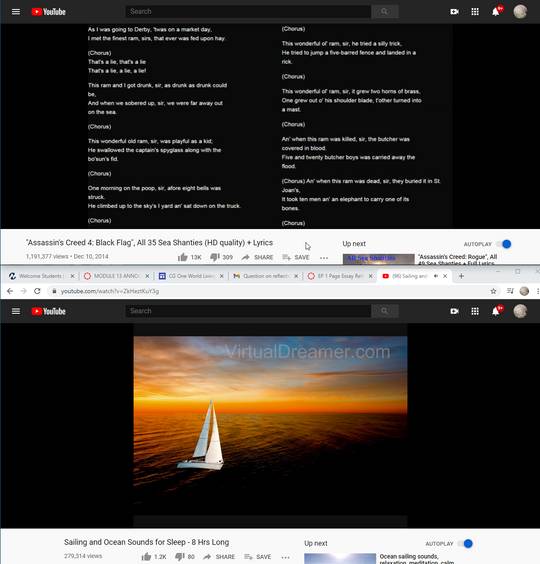Switch to the Welcome Students browser tab
Screen dimensions: 540x564
41,276
